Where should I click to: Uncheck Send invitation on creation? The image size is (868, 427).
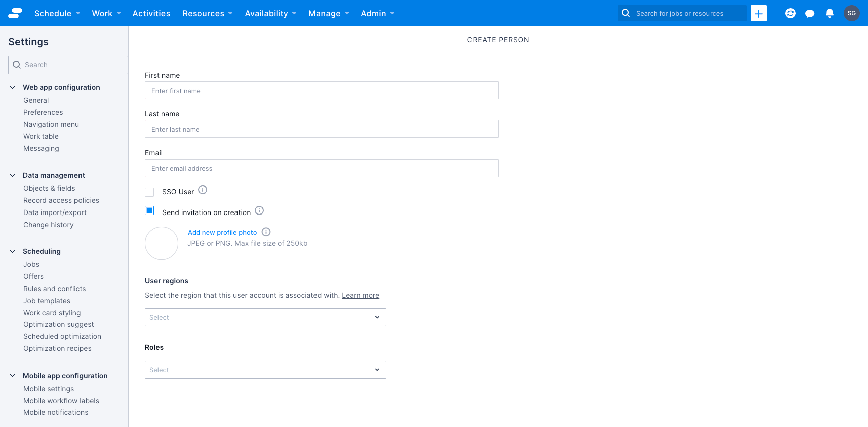click(149, 210)
